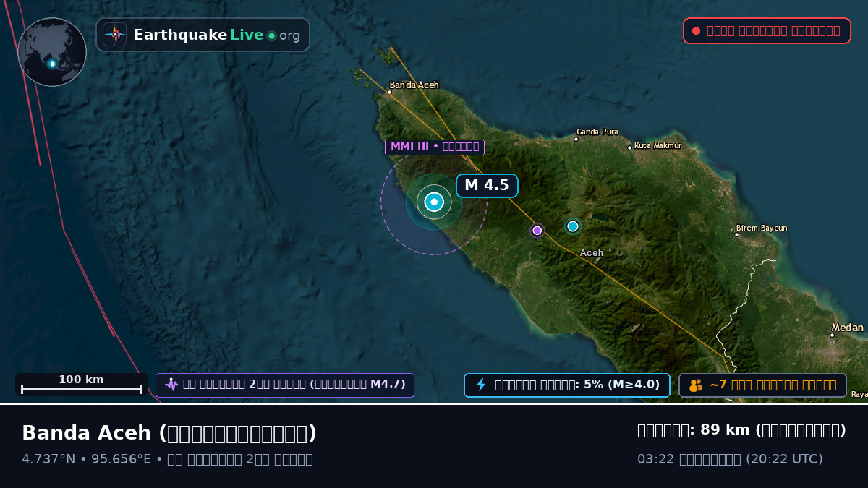Click the EarthquakeLive.org site title
Screen dimensions: 868x488
tap(216, 35)
